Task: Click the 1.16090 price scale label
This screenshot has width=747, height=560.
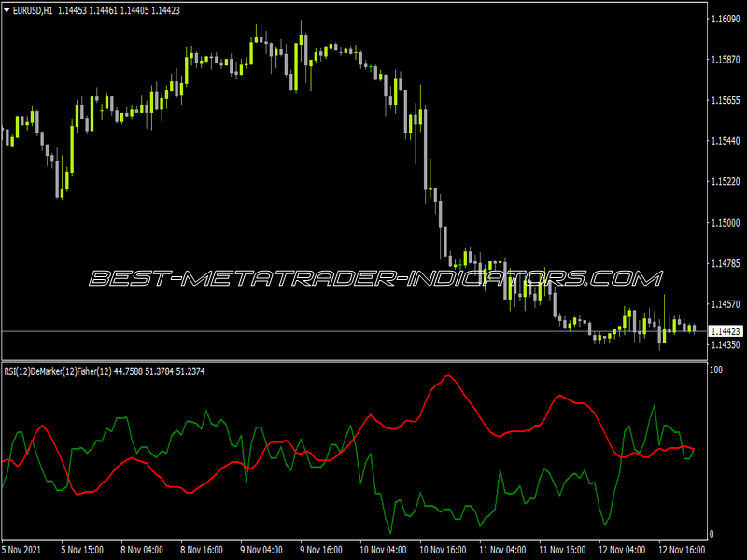Action: click(726, 19)
